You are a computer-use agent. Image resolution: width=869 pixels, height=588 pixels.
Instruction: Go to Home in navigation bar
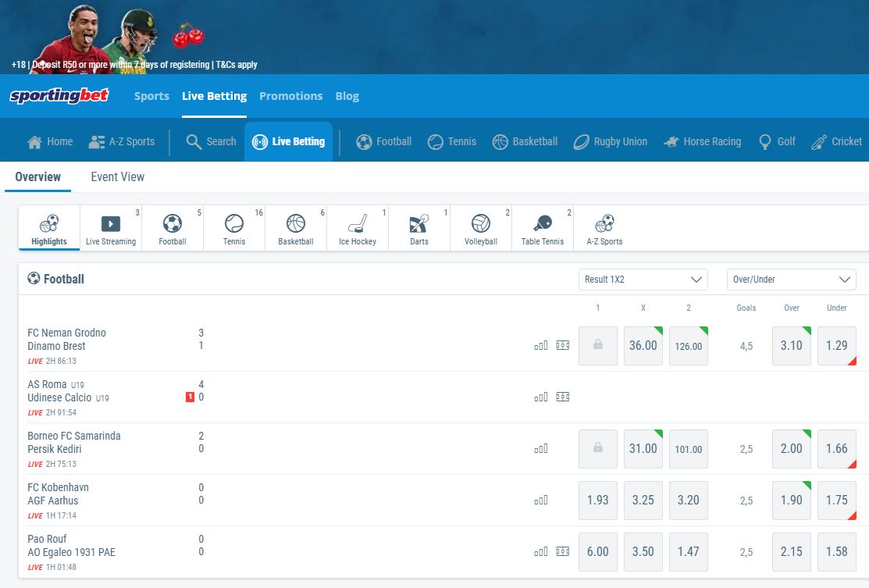(x=50, y=142)
